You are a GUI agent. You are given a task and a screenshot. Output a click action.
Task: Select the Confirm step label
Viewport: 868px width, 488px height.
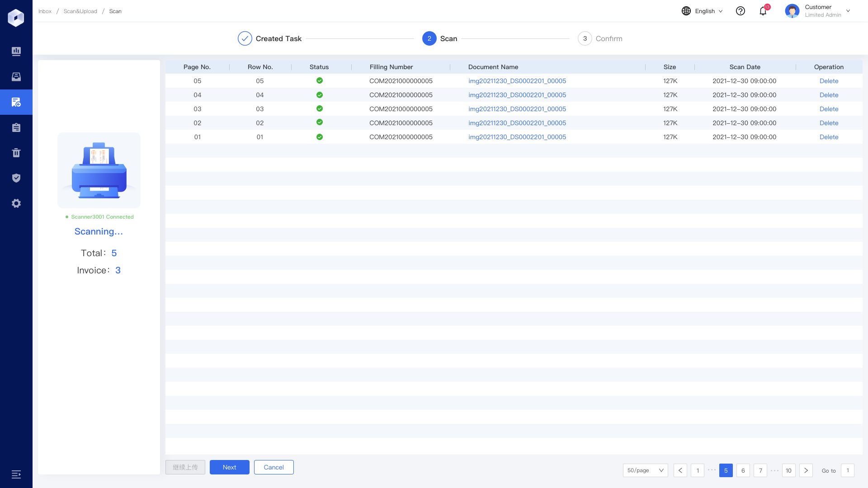(609, 38)
